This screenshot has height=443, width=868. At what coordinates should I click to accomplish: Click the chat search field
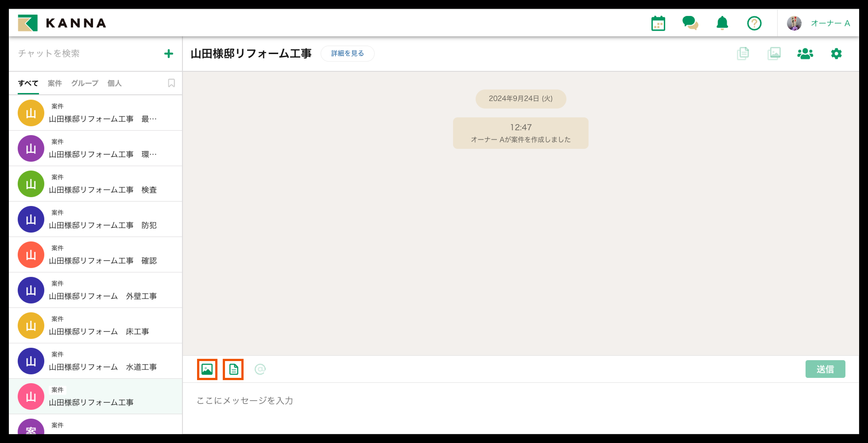(x=84, y=54)
